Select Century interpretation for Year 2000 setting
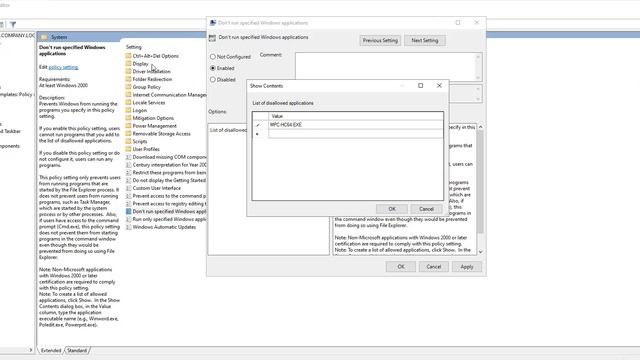 [x=166, y=164]
